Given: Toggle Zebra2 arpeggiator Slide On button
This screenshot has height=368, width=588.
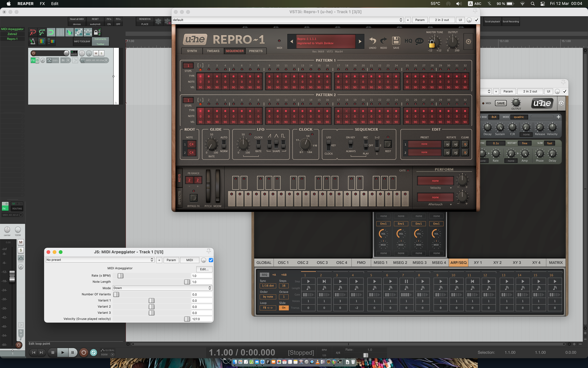Looking at the screenshot, I should pos(284,308).
